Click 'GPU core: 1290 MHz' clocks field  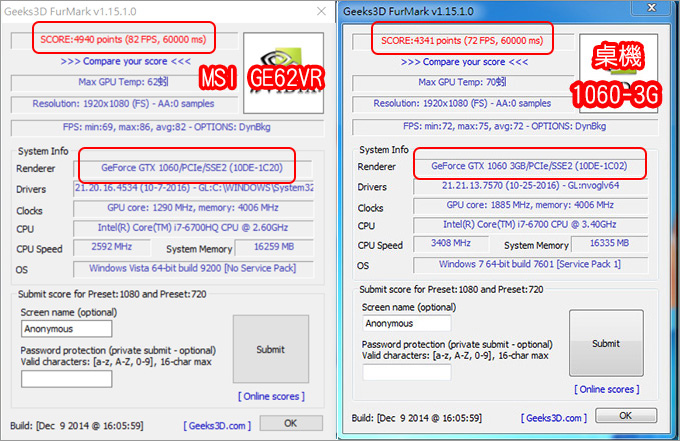(193, 208)
